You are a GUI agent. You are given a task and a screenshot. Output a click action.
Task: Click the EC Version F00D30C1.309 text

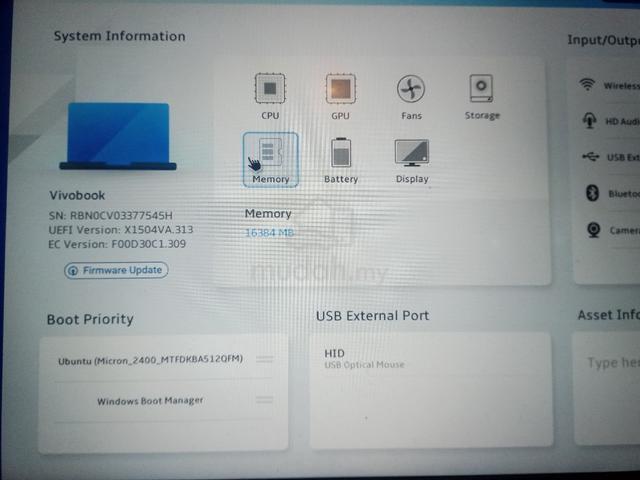tap(117, 244)
